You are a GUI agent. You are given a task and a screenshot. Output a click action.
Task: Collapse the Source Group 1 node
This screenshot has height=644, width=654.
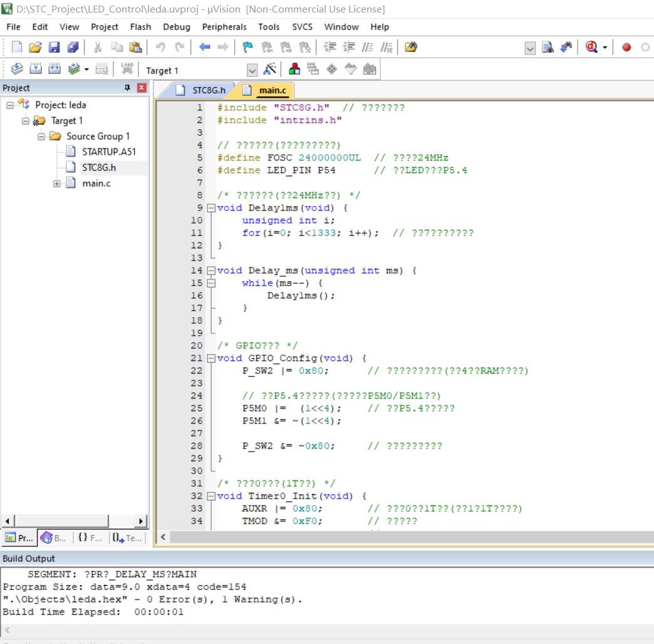click(x=41, y=137)
